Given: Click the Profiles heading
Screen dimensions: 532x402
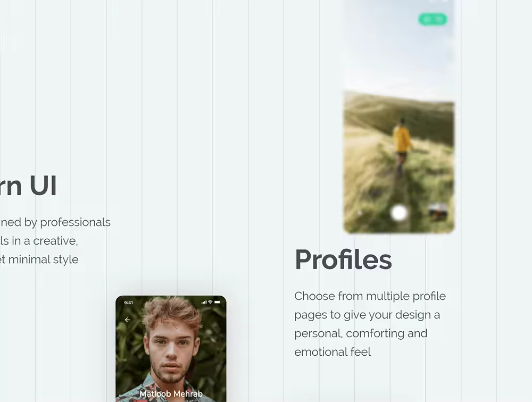Looking at the screenshot, I should pos(343,259).
